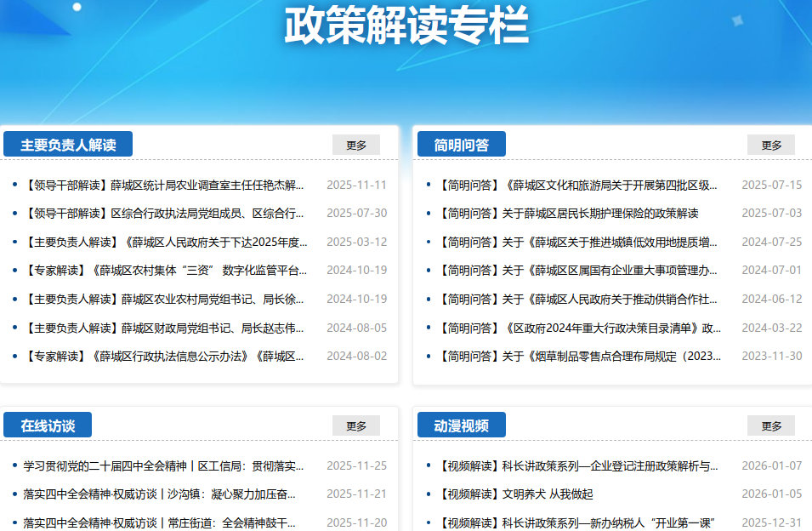Open 区政府2024年重大行政决策目录清单 Q&A

coord(578,328)
